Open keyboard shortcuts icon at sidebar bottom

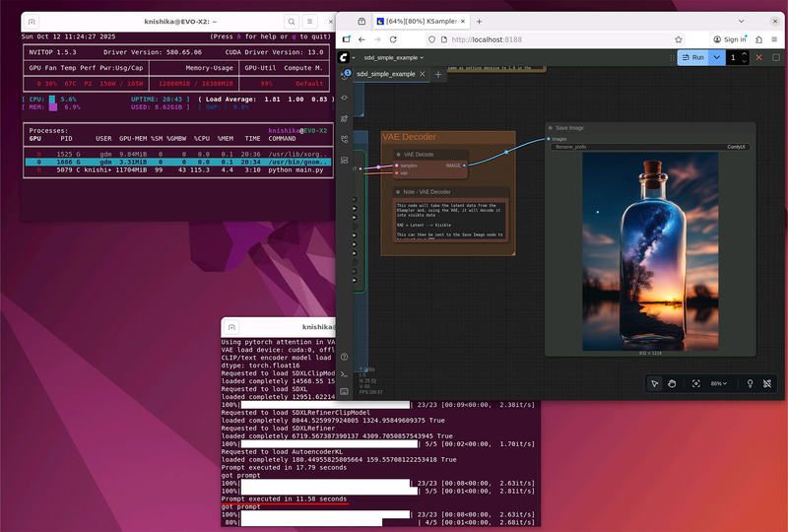coord(344,391)
